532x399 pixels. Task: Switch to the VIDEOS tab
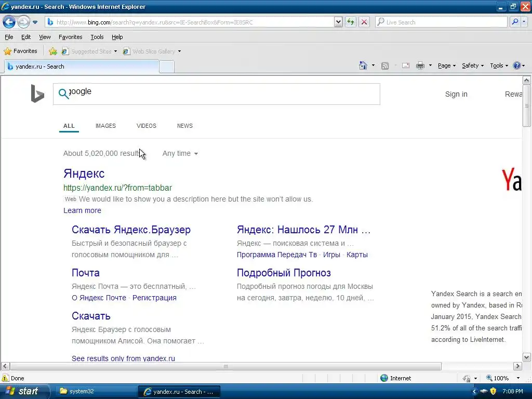tap(146, 126)
